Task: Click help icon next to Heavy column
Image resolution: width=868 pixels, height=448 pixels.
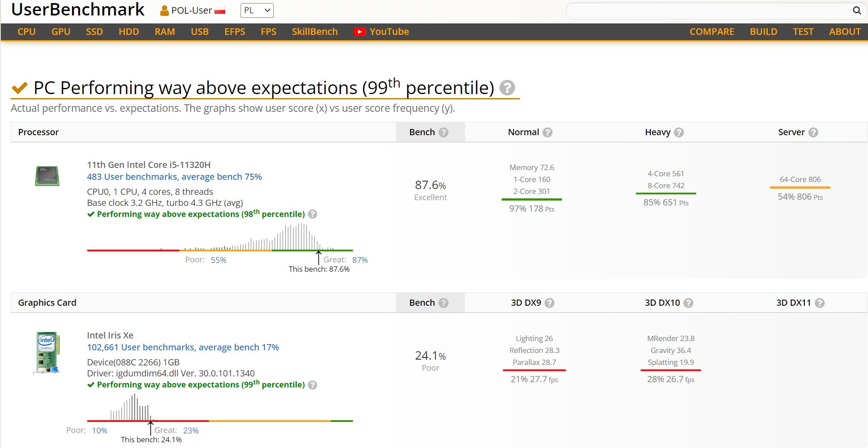Action: pyautogui.click(x=679, y=133)
